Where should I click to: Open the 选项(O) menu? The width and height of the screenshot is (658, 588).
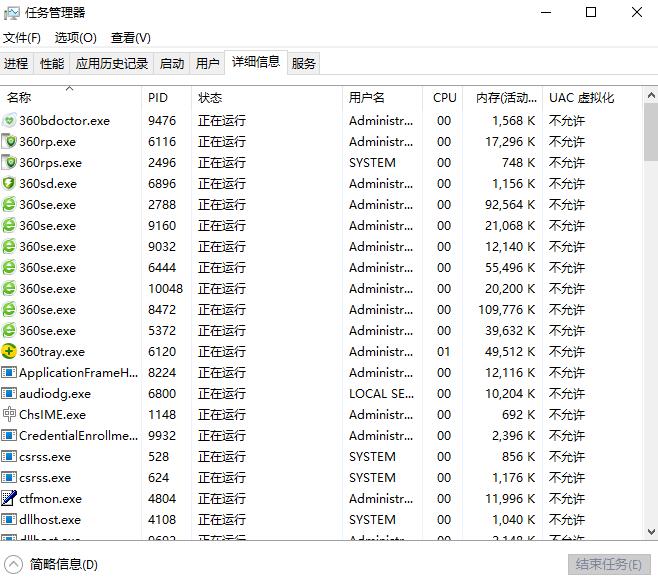(76, 38)
